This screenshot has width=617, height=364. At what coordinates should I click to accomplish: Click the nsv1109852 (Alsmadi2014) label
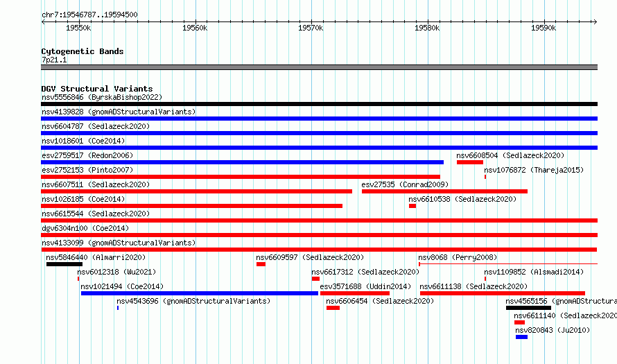pos(534,272)
